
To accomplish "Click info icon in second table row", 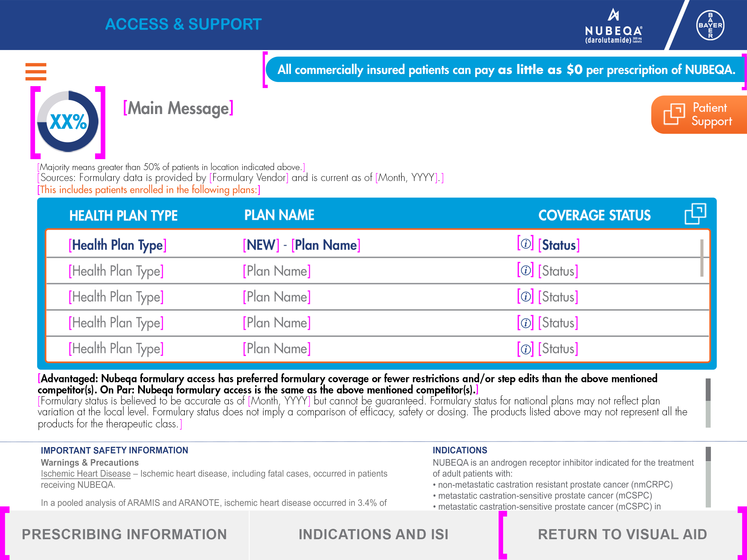I will pos(526,270).
